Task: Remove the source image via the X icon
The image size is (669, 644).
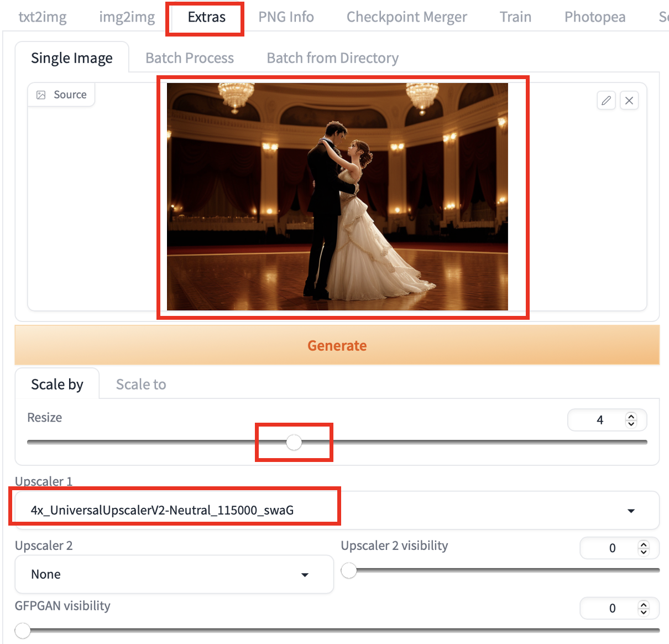Action: pos(629,100)
